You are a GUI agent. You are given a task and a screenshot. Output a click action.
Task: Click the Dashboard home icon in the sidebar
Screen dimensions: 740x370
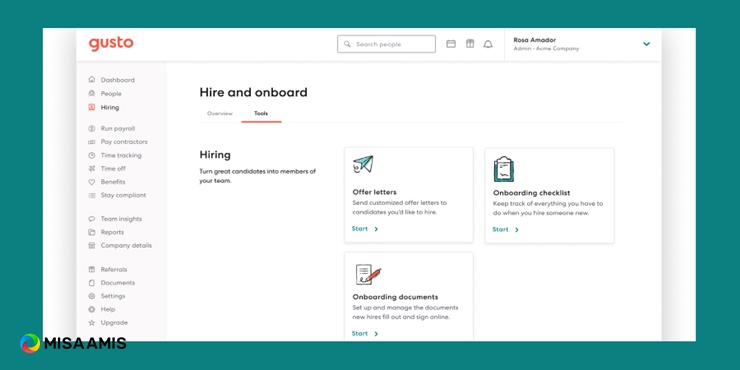pyautogui.click(x=92, y=80)
